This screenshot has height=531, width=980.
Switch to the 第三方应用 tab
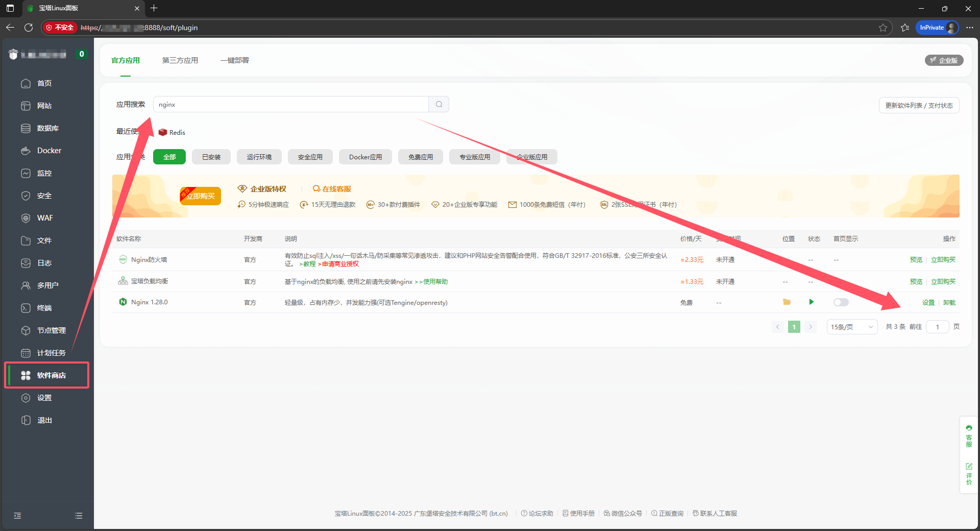pyautogui.click(x=180, y=60)
